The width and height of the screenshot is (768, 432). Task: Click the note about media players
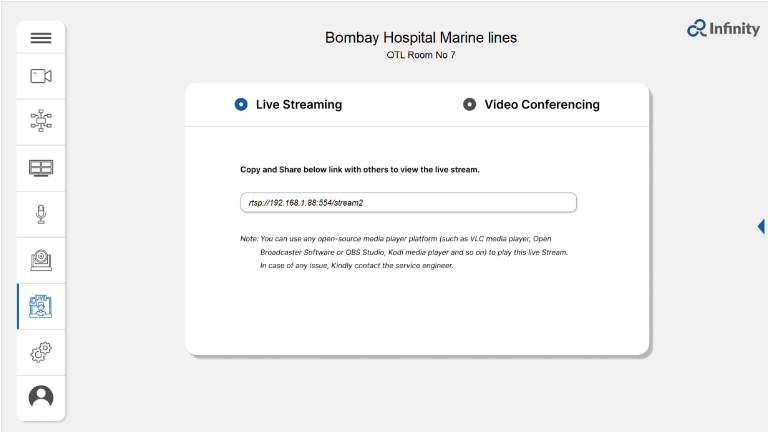(404, 252)
